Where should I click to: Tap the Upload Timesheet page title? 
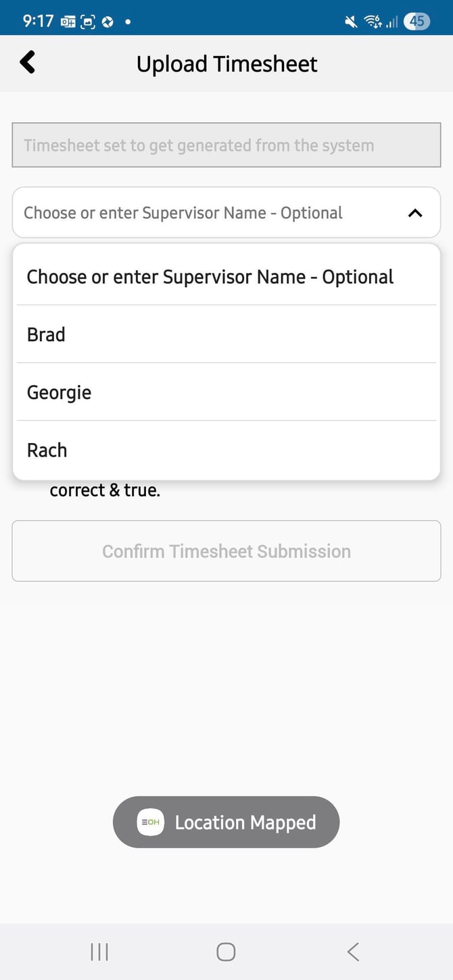[x=226, y=63]
